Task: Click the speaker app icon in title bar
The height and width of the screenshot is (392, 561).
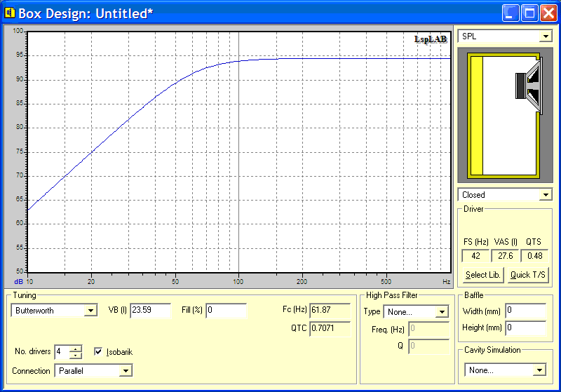Action: 10,13
